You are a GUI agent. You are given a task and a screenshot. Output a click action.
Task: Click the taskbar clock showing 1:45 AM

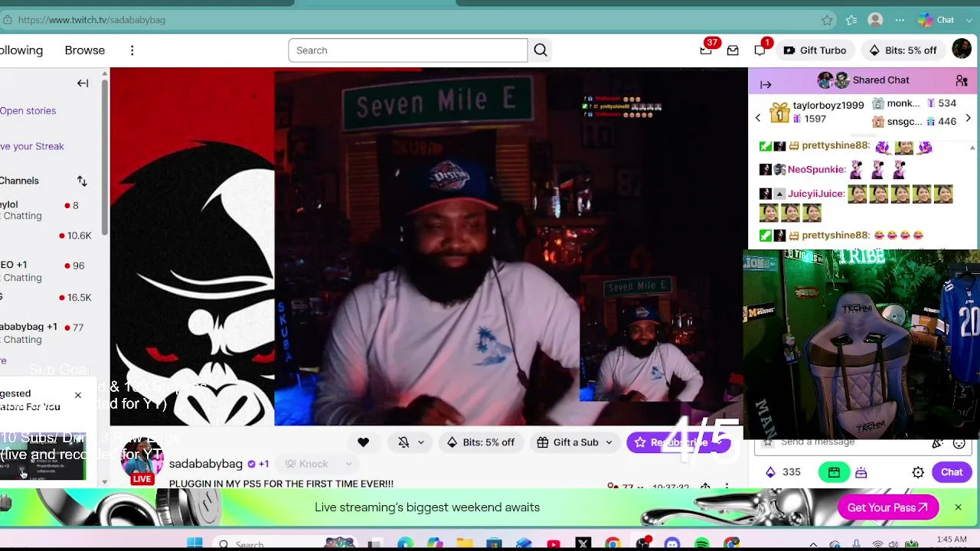[x=951, y=540]
